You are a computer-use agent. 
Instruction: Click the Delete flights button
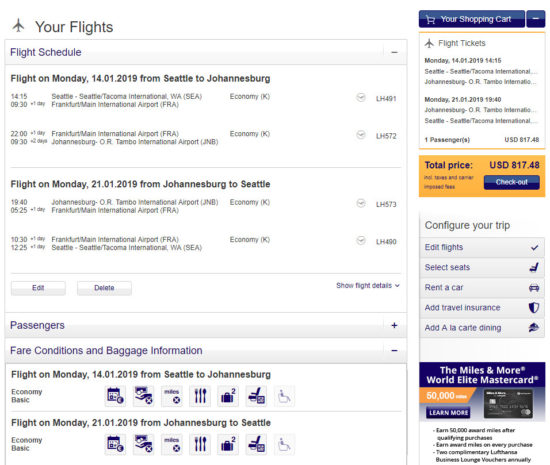(104, 288)
